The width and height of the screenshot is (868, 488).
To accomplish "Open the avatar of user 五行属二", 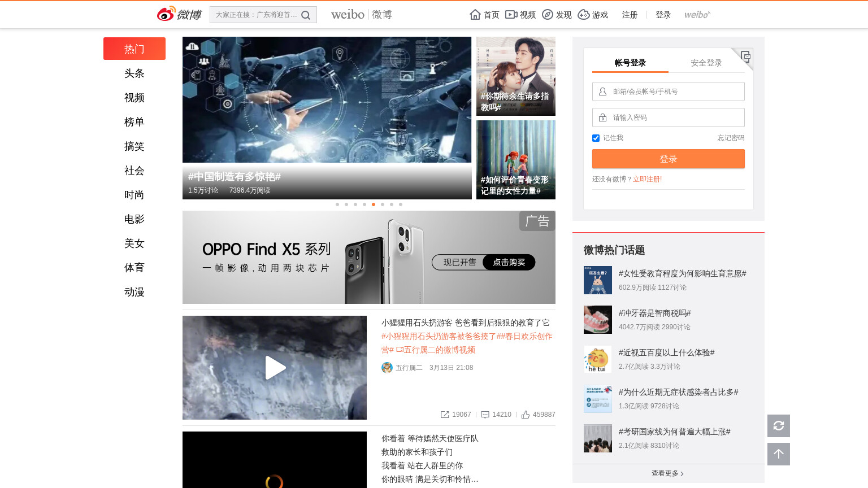I will point(387,368).
